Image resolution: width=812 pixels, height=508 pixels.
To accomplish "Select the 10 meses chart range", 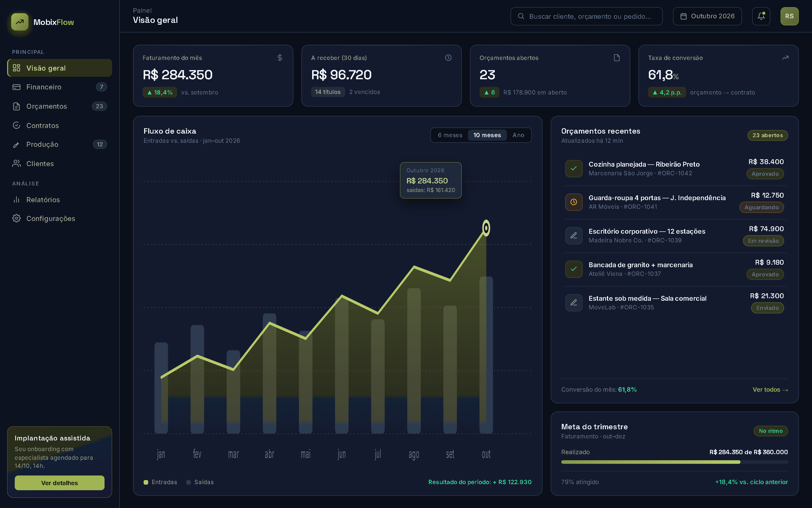I will [x=487, y=135].
